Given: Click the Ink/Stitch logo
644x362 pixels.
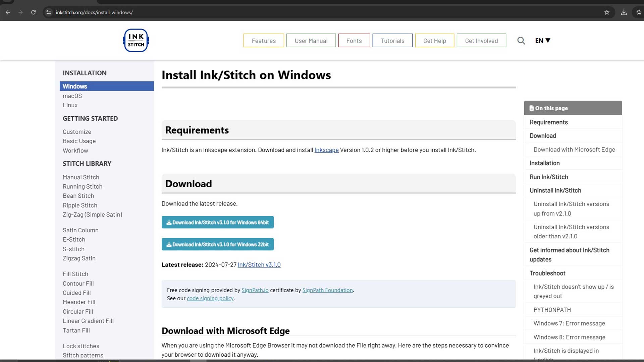Looking at the screenshot, I should tap(136, 40).
